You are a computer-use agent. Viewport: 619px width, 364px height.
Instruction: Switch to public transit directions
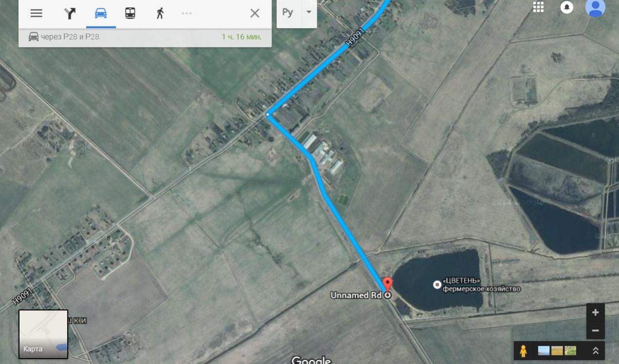[130, 13]
